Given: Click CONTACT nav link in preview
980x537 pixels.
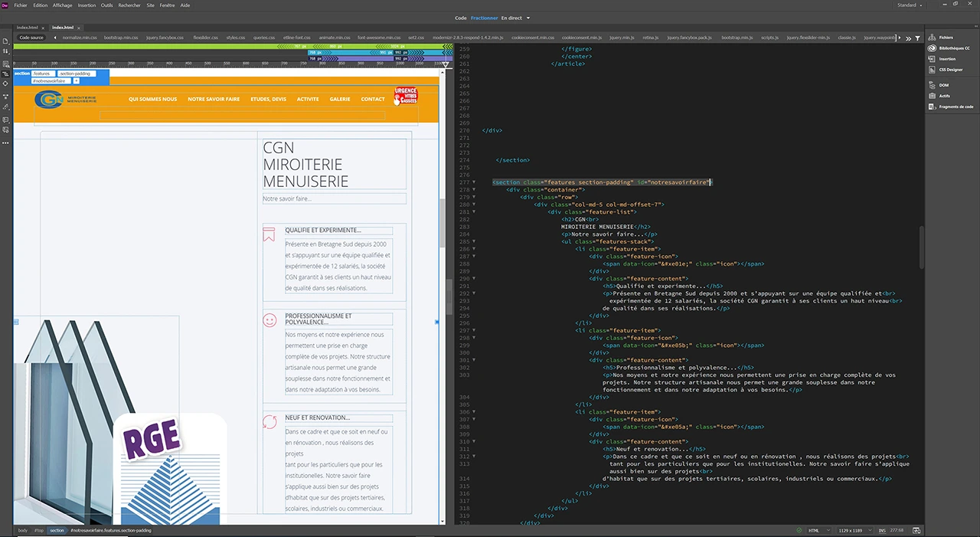Looking at the screenshot, I should coord(373,100).
